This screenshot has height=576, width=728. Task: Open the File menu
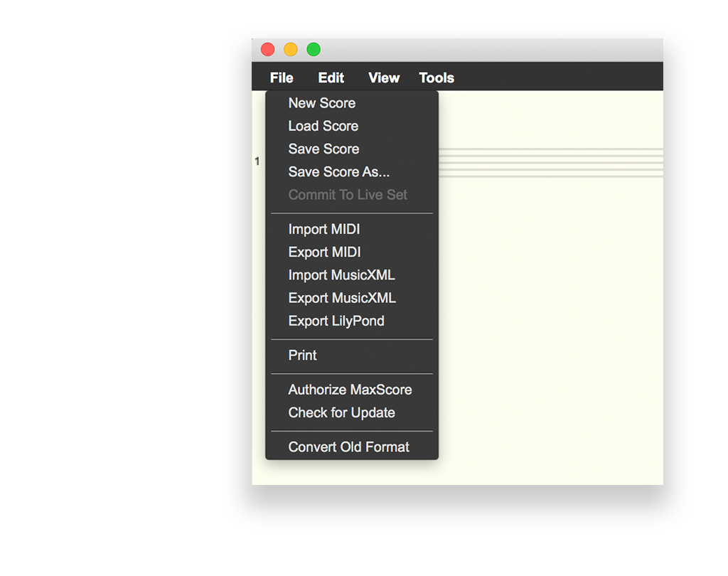(282, 78)
